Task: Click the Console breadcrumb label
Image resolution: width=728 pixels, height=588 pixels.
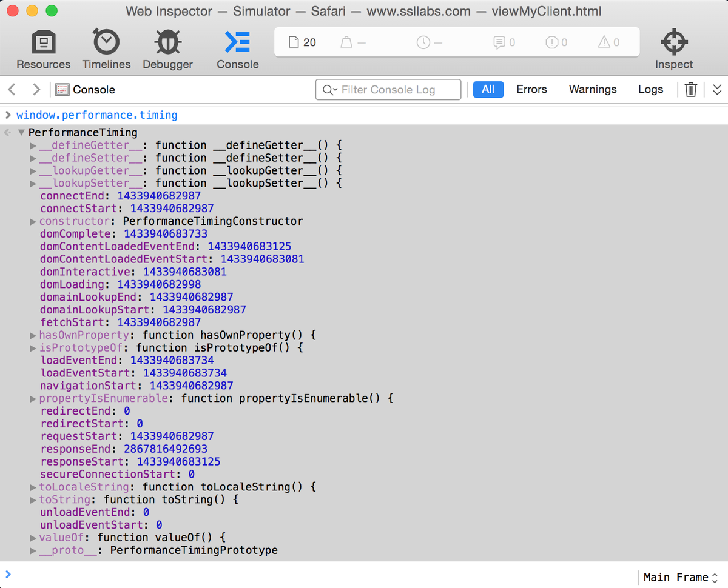Action: pyautogui.click(x=94, y=90)
